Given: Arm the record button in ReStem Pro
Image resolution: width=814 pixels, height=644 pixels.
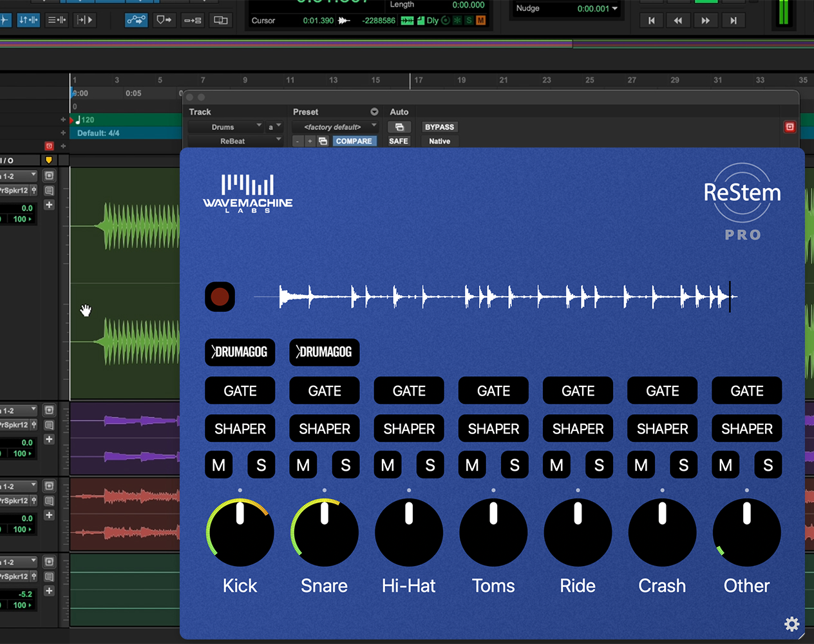Looking at the screenshot, I should (220, 297).
